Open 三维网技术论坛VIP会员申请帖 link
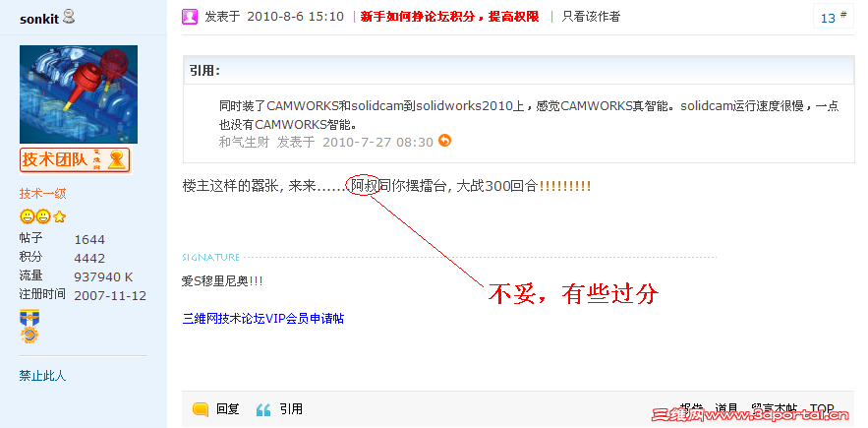The height and width of the screenshot is (428, 868). [263, 319]
